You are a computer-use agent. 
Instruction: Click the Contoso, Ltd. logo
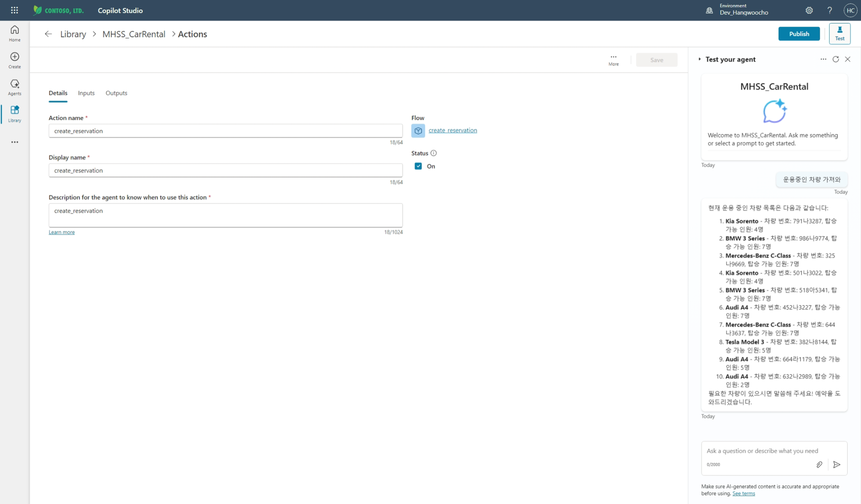(x=58, y=10)
